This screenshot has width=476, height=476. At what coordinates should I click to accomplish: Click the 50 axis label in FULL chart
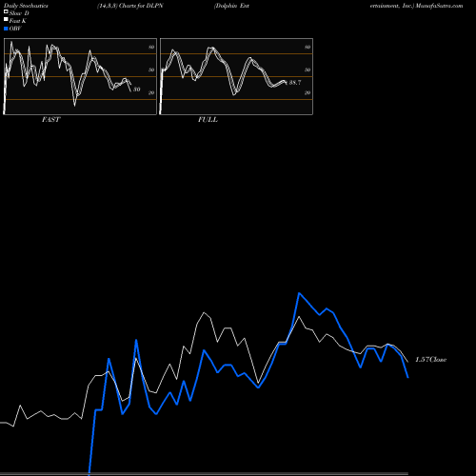pos(307,69)
